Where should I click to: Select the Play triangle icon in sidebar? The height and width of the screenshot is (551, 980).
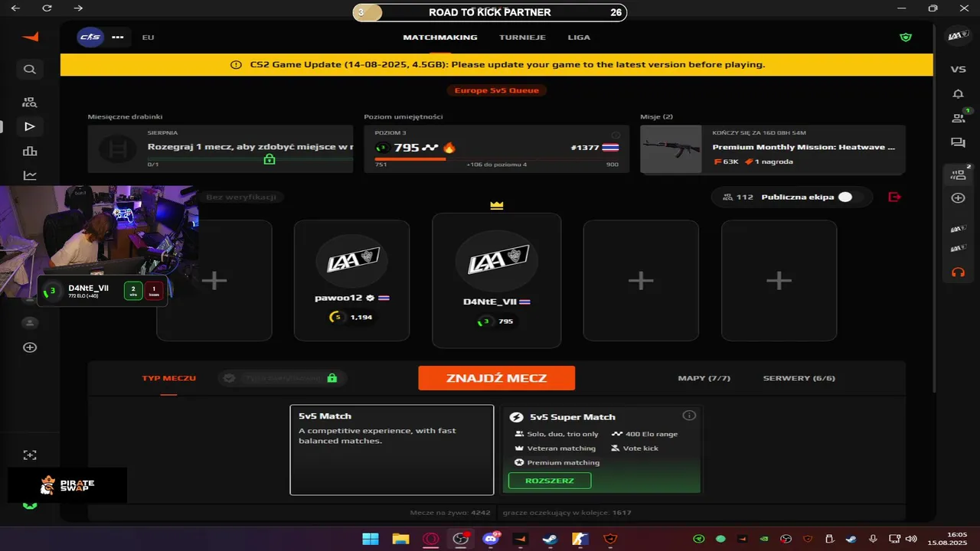pos(30,126)
